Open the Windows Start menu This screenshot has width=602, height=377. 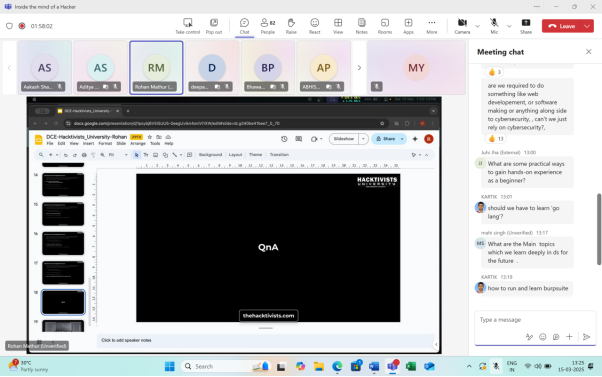(x=169, y=367)
